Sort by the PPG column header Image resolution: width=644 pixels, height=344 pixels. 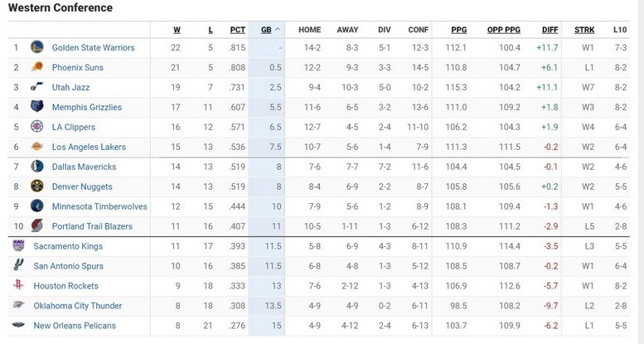[x=459, y=30]
